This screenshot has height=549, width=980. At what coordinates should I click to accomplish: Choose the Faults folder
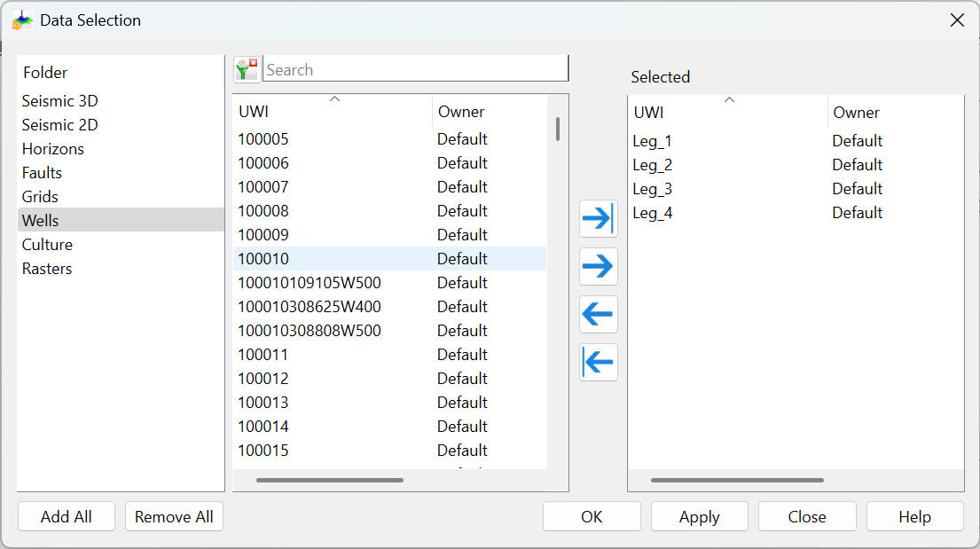42,173
